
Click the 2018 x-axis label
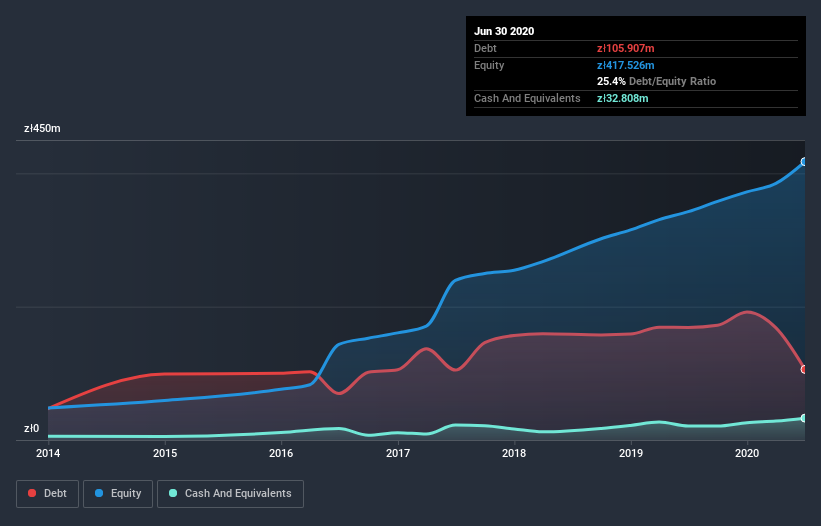pyautogui.click(x=514, y=453)
